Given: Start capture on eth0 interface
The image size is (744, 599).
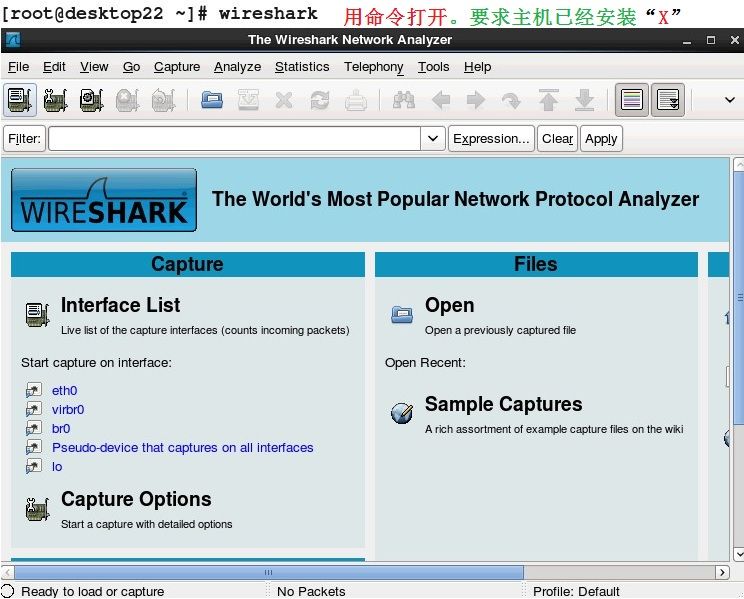Looking at the screenshot, I should click(x=65, y=391).
